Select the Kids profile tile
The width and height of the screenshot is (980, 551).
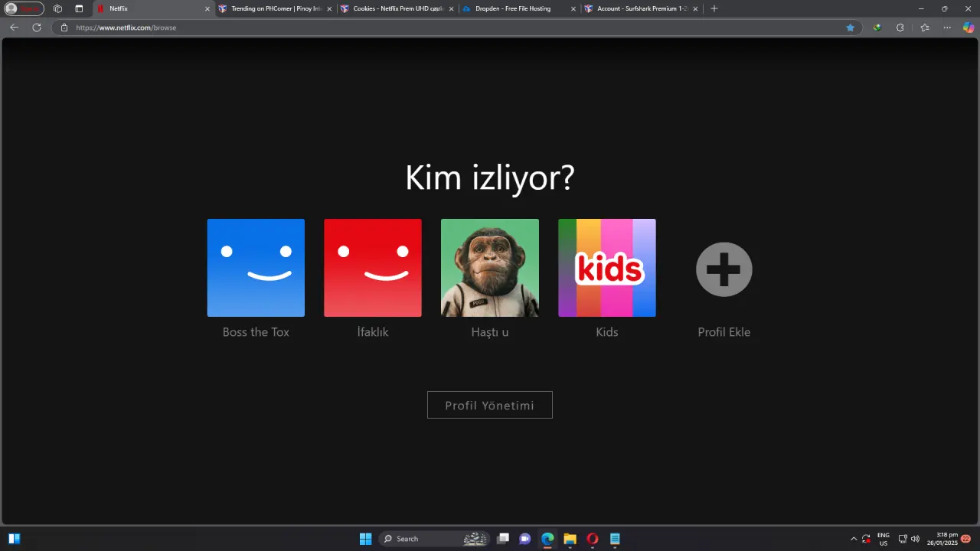[x=607, y=268]
